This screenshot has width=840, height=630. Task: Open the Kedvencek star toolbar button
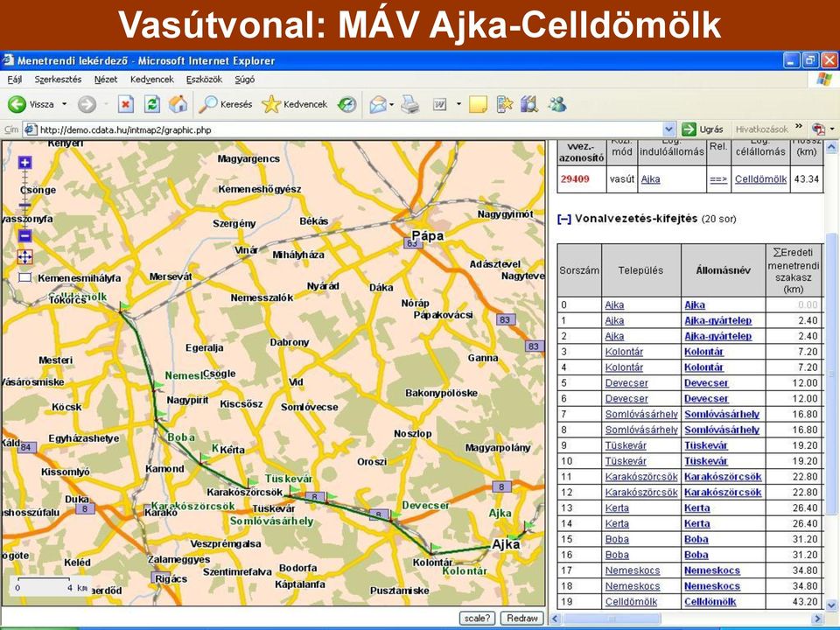tap(295, 104)
